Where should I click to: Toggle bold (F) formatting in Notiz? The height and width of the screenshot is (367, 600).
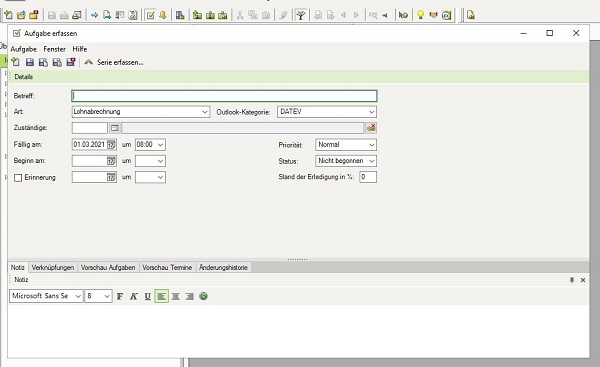[x=120, y=296]
